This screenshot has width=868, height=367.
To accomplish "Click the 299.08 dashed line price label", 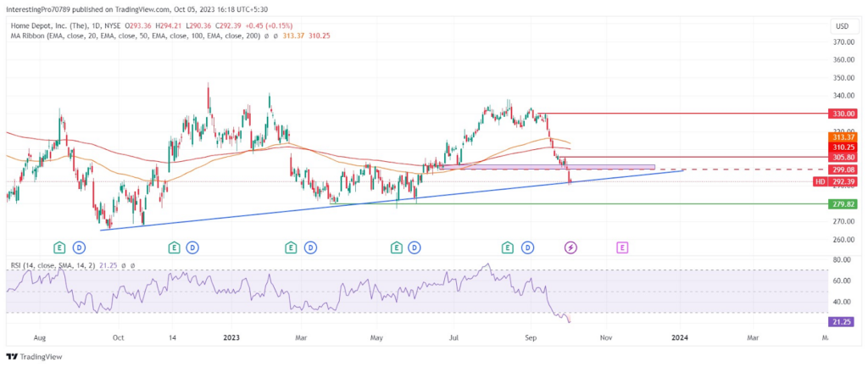I will pos(843,170).
